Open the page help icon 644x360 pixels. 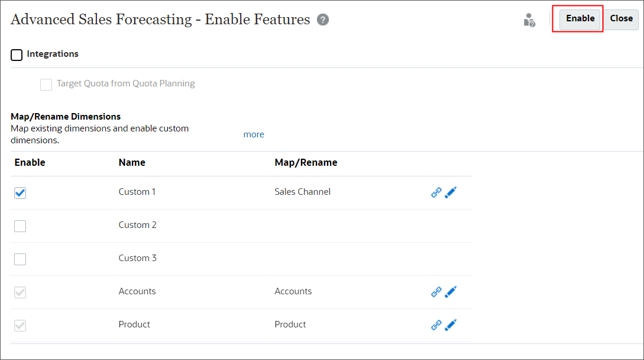coord(323,20)
